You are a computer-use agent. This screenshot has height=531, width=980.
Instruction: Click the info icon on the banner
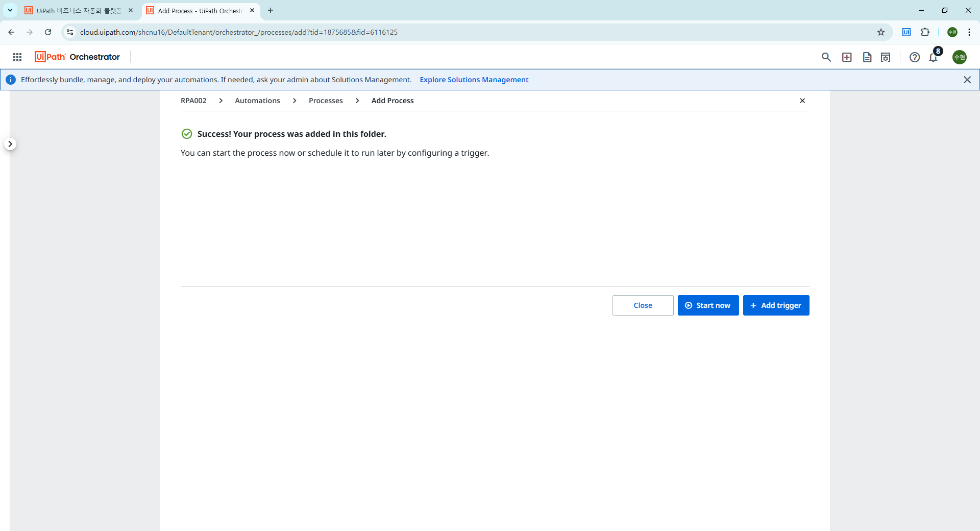point(11,80)
